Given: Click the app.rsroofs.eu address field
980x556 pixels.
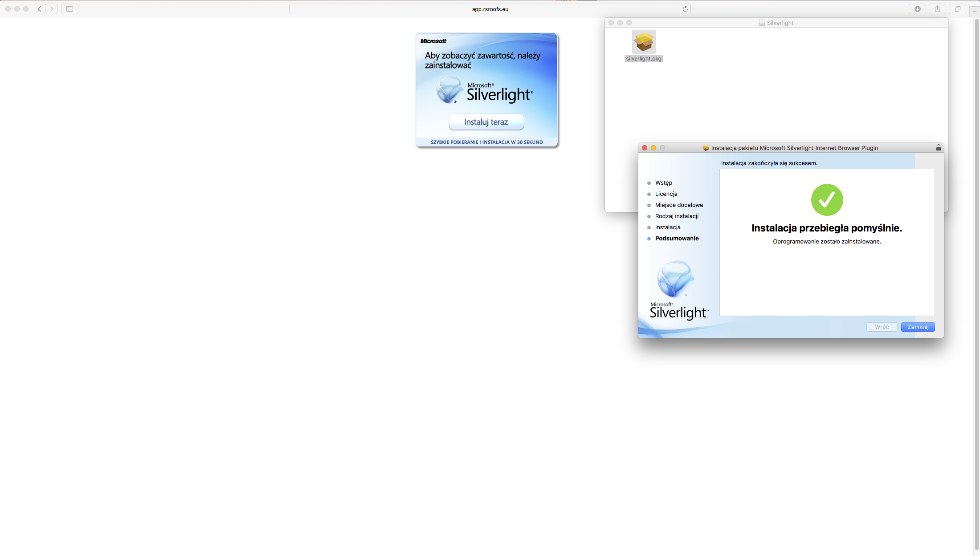Looking at the screenshot, I should coord(490,9).
